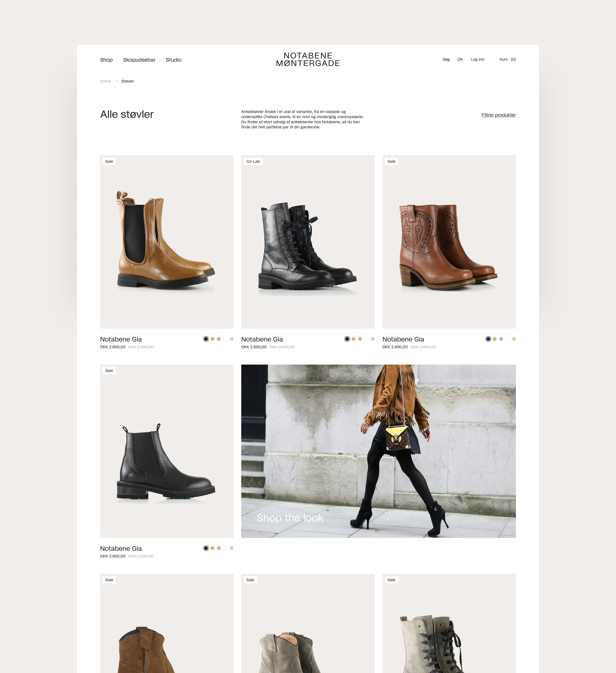The image size is (616, 673).
Task: Open the Skopudsebar menu item
Action: click(139, 60)
